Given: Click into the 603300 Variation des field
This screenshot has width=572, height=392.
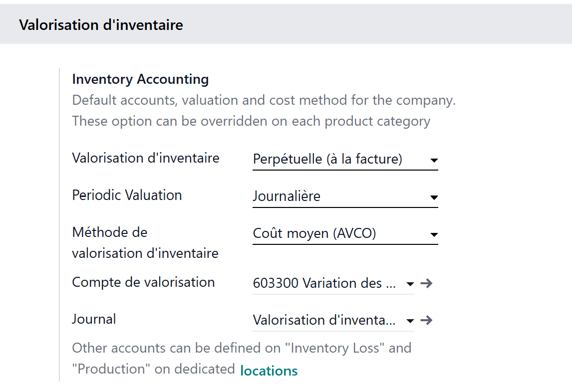Looking at the screenshot, I should [x=324, y=283].
